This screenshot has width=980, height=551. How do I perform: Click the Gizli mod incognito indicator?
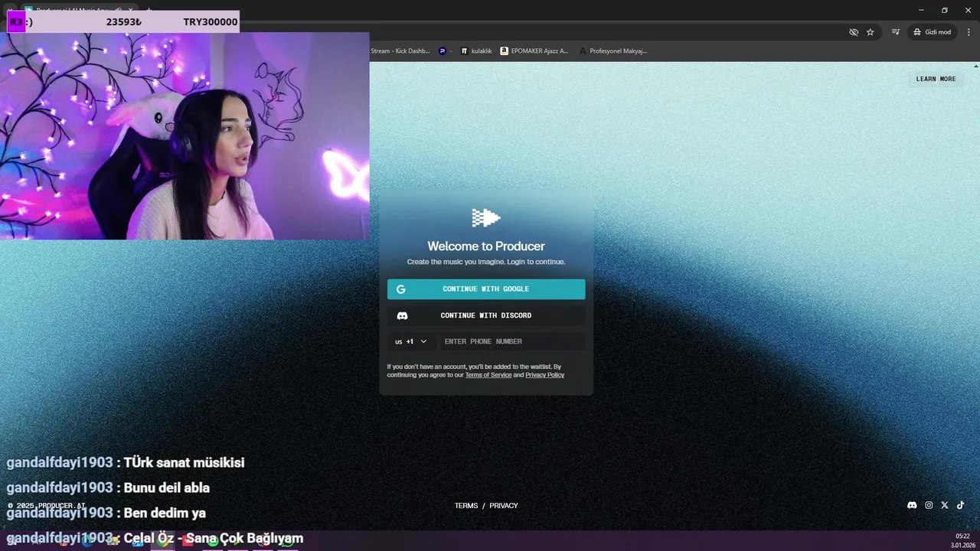(x=931, y=32)
